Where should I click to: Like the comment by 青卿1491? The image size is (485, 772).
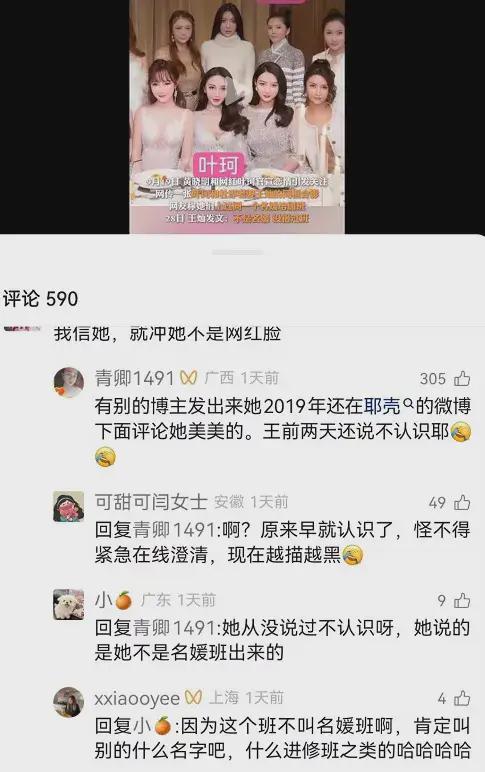[x=462, y=379]
